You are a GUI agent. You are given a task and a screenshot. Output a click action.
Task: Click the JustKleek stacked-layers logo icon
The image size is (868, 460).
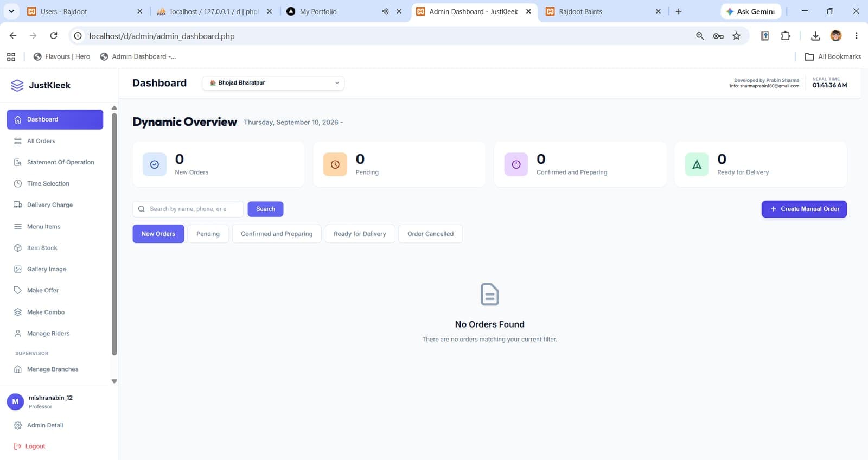pos(17,85)
